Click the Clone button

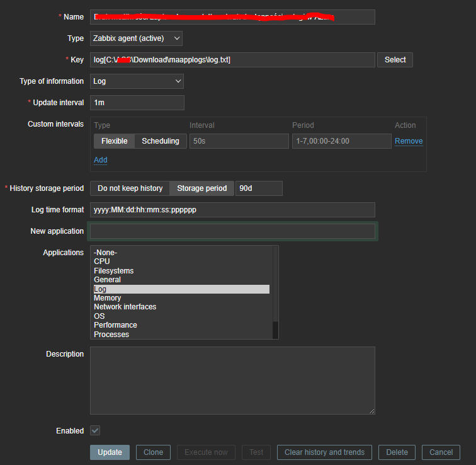tap(153, 452)
